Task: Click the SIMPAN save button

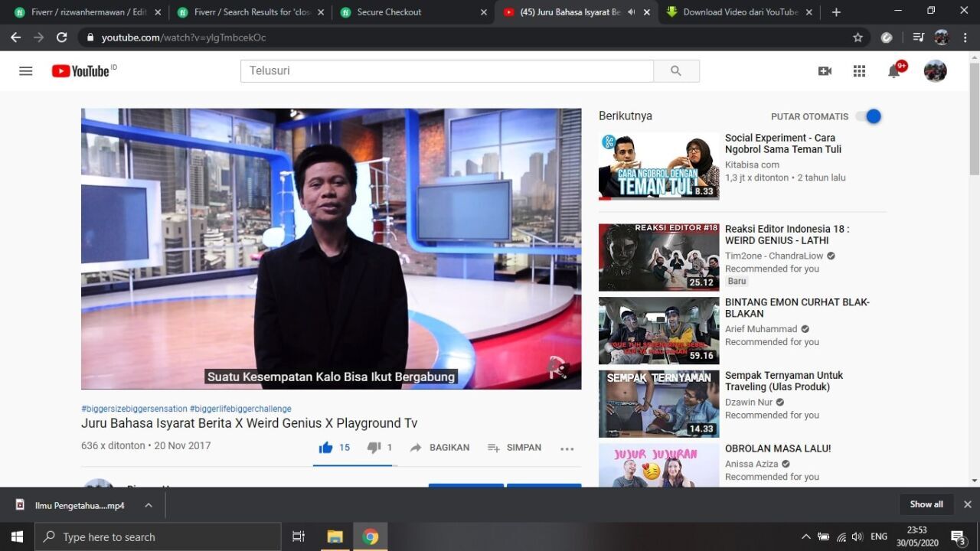Action: [x=514, y=448]
